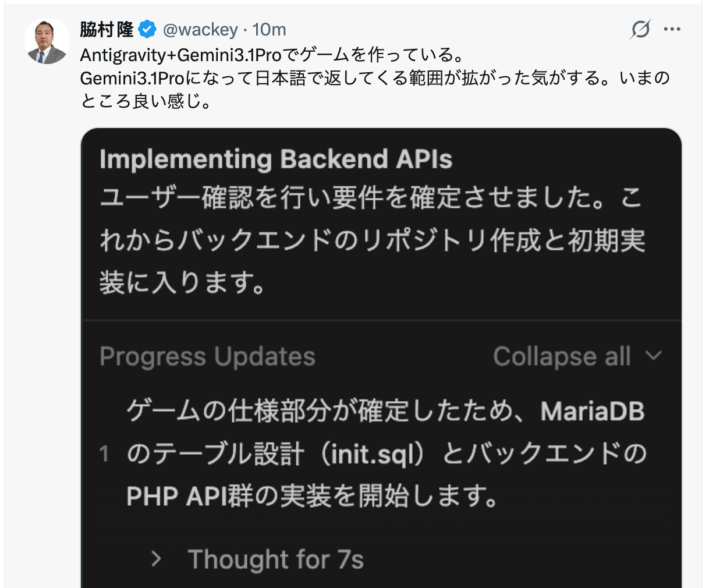
Task: Click the display name 脇村隆
Action: tap(106, 29)
